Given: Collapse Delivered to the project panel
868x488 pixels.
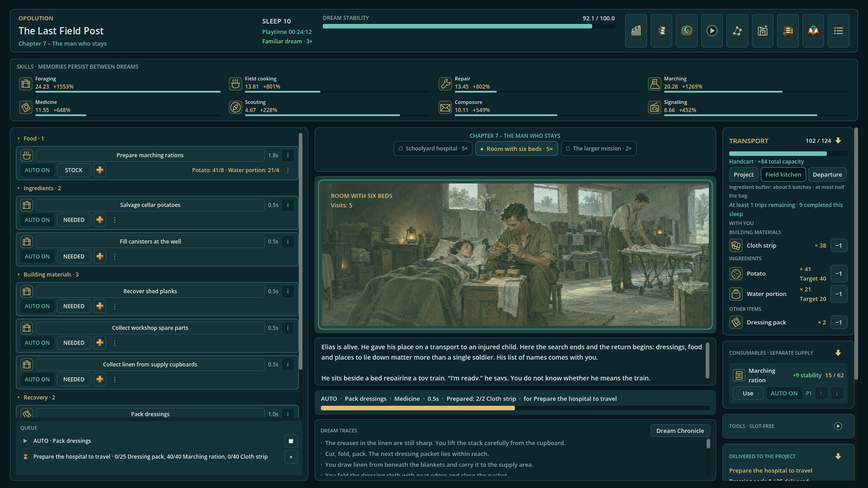Looking at the screenshot, I should 838,456.
